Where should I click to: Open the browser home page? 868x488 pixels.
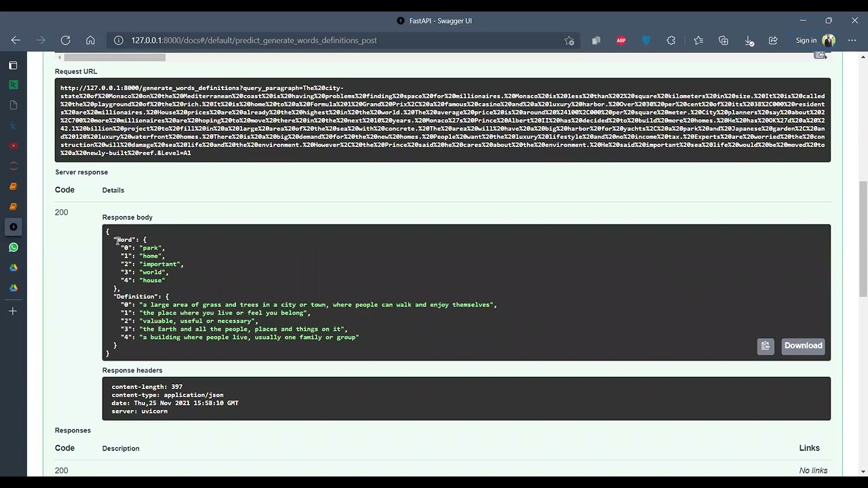(90, 40)
